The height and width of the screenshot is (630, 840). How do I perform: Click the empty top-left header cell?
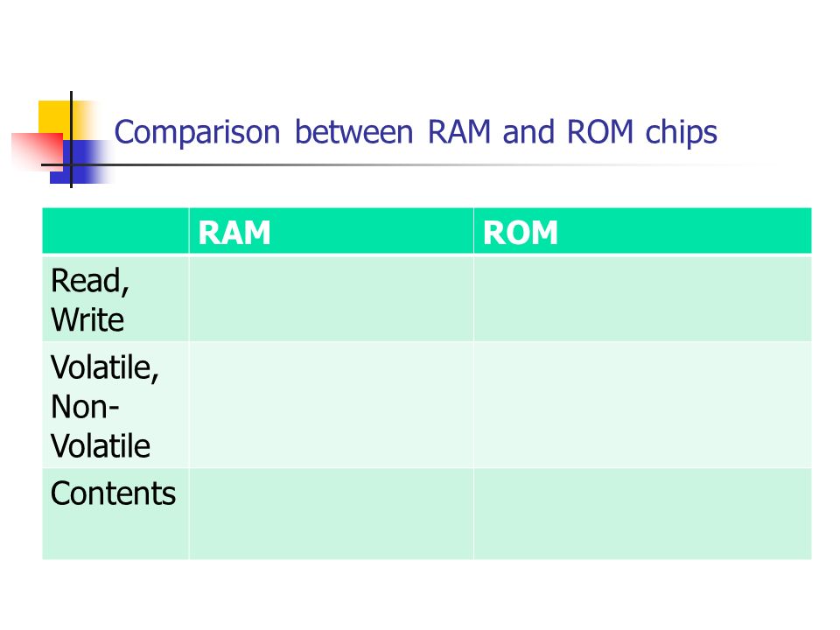point(115,231)
